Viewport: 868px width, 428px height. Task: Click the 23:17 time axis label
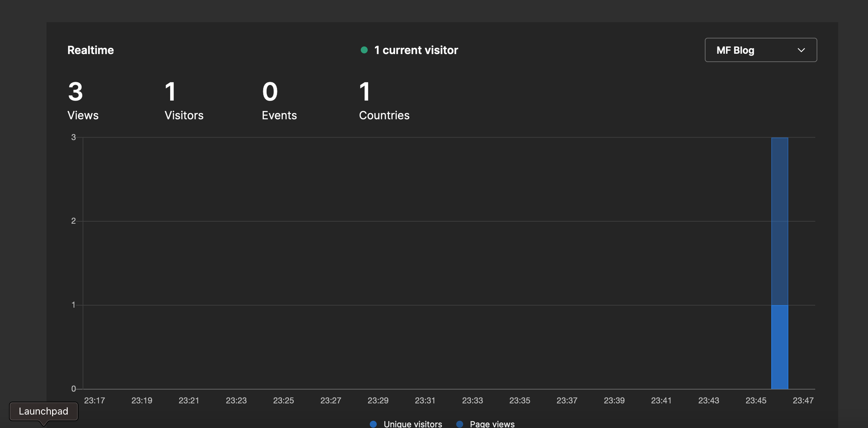pos(95,401)
